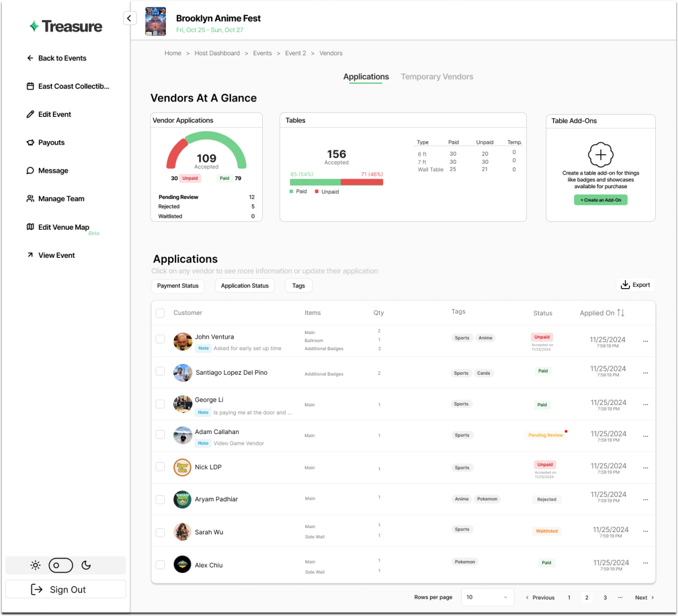Image resolution: width=678 pixels, height=616 pixels.
Task: Click the Manage Team people icon
Action: tap(30, 198)
